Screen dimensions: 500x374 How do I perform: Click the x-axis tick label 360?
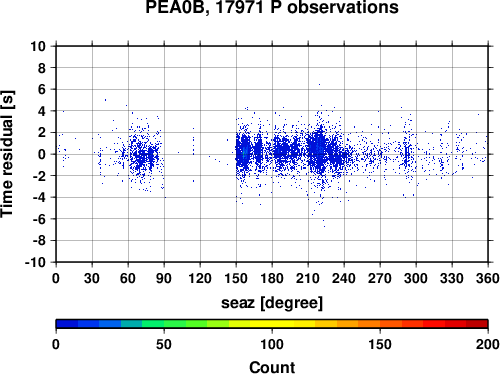[488, 278]
